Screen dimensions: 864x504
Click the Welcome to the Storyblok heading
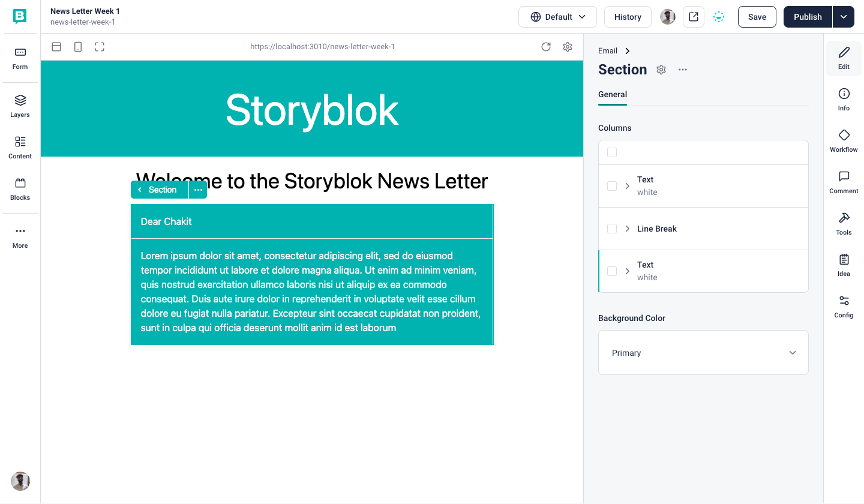(312, 181)
